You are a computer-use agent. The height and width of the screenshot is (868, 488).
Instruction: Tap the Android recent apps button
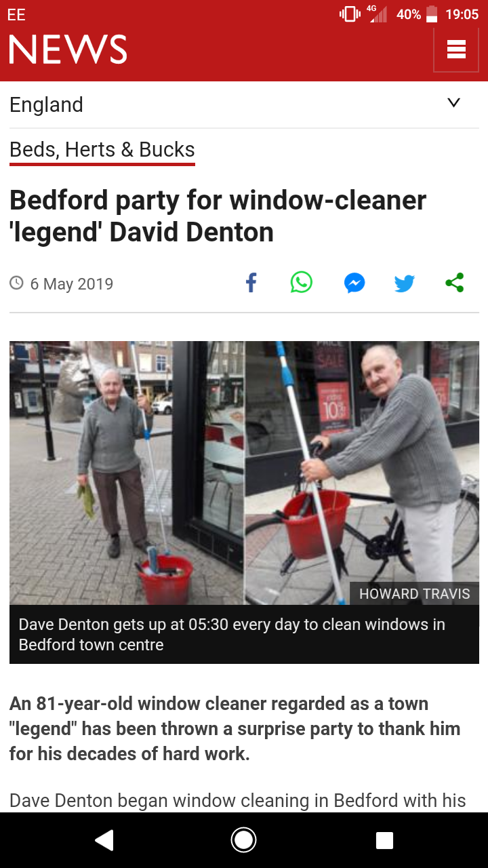pos(384,840)
